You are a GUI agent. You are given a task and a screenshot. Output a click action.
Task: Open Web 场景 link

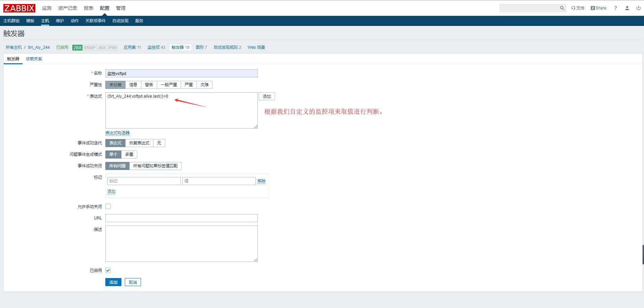coord(256,47)
